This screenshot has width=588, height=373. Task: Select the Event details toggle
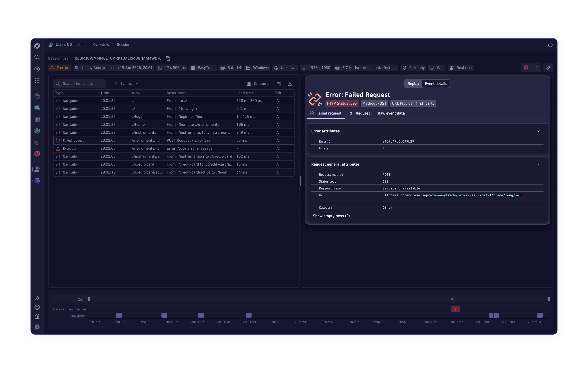pos(436,84)
